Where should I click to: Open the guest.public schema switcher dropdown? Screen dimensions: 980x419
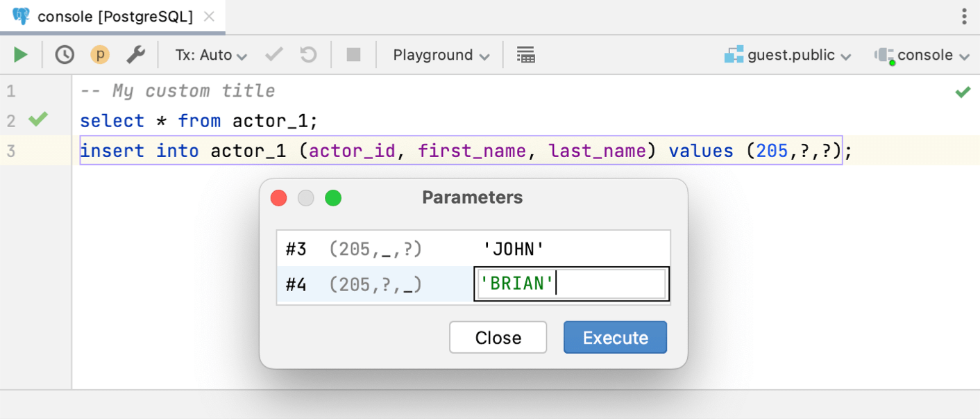[788, 54]
